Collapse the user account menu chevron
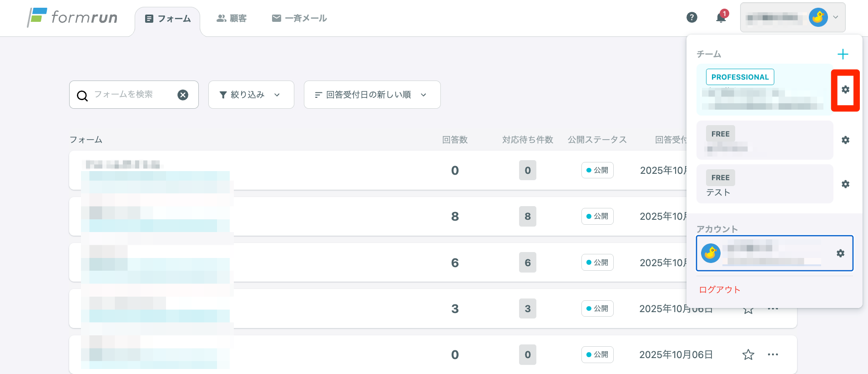Screen dimensions: 868x374 [x=836, y=17]
